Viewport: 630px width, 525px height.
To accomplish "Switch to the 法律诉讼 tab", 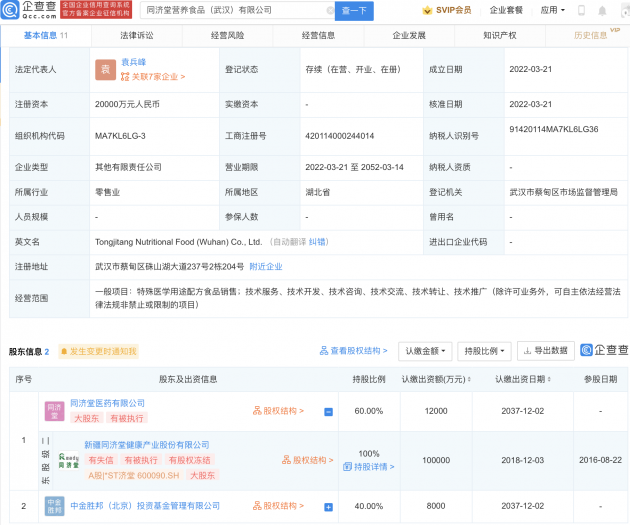I will coord(137,34).
